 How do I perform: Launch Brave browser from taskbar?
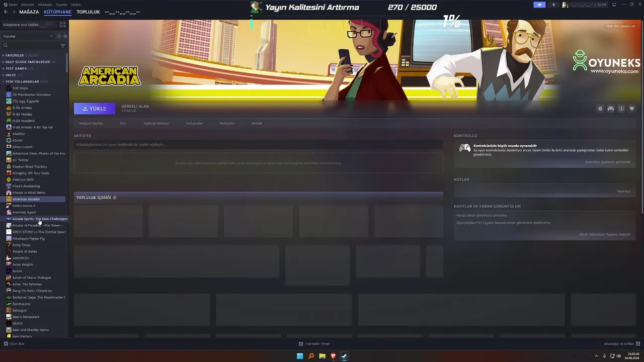[x=333, y=356]
